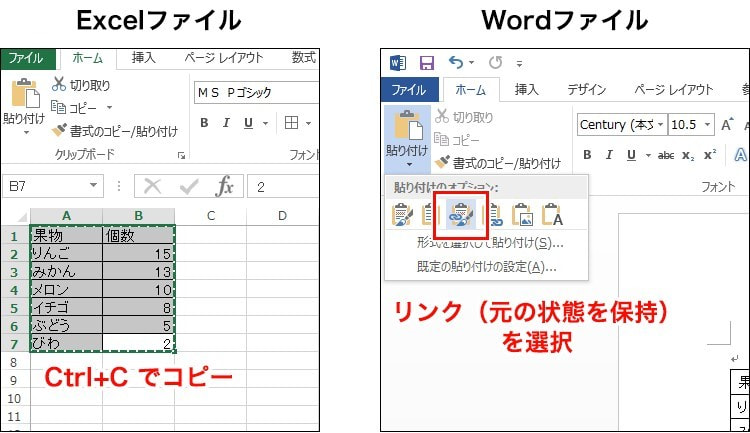The image size is (750, 433).
Task: Click the Undo arrow in Word's toolbar
Action: pyautogui.click(x=457, y=63)
